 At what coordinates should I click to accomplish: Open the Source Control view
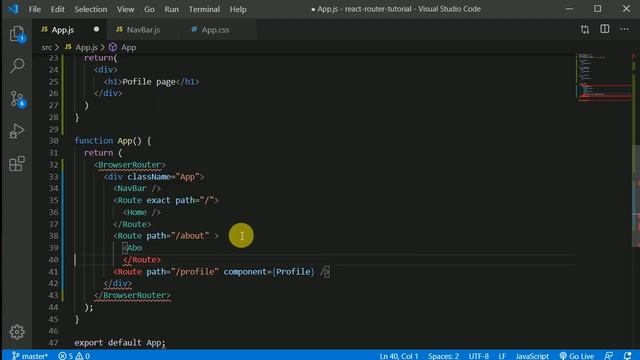17,99
